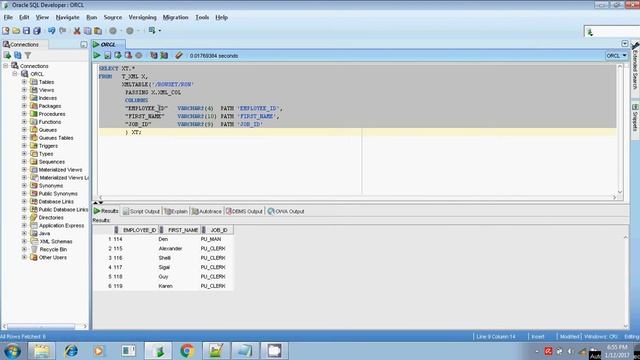This screenshot has height=360, width=640.
Task: Click the filter funnel icon in Connections
Action: pos(28,55)
